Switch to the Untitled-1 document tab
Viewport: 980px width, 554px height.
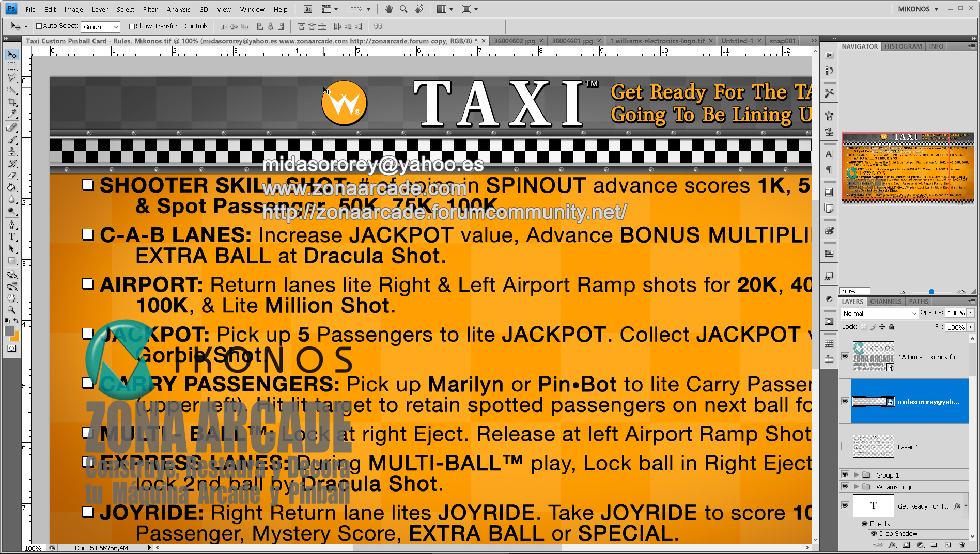[737, 41]
